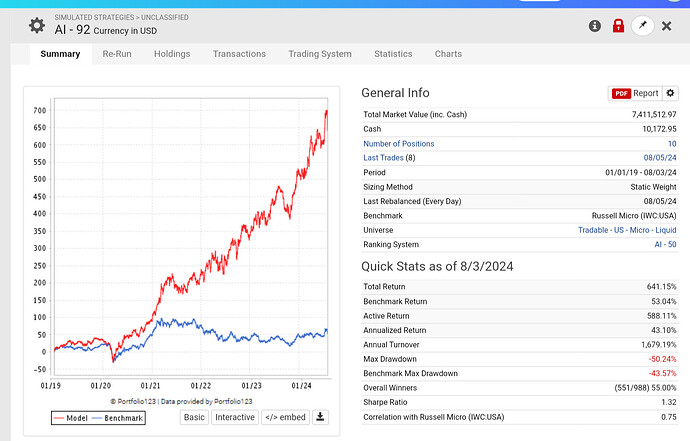Select the Benchmark Return value 53.04%
Viewport: 690px width, 441px height.
tap(664, 301)
